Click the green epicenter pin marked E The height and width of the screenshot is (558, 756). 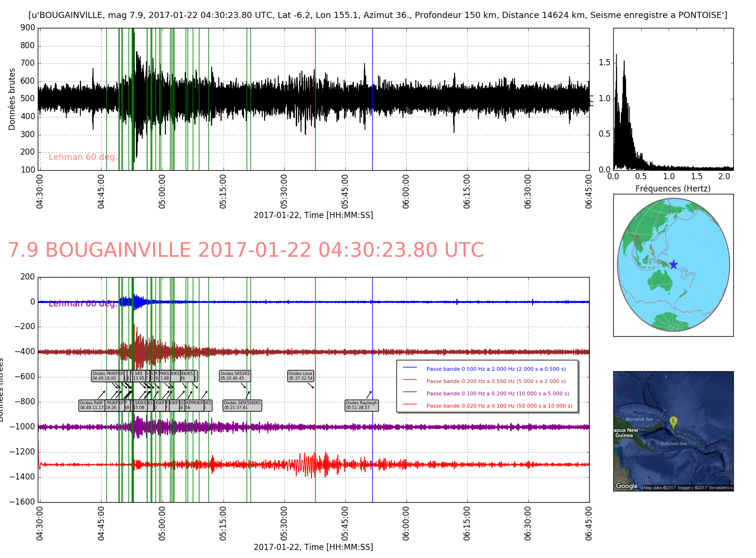click(x=673, y=421)
